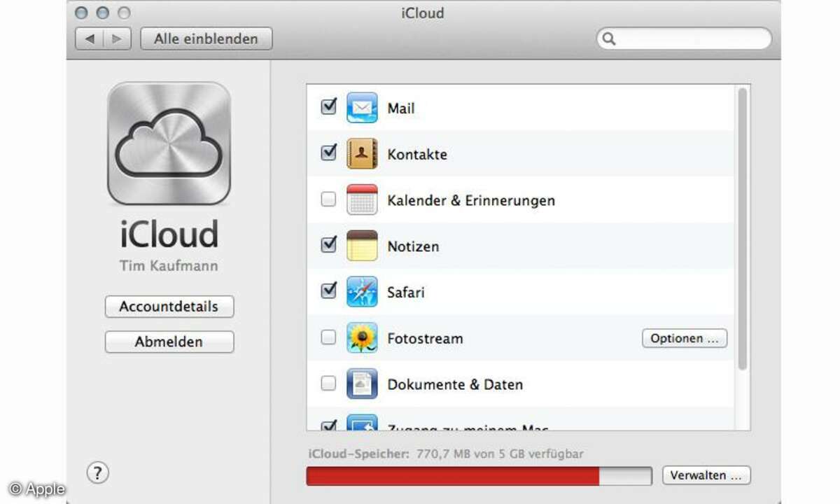Go back with the left arrow
Viewport: 840px width, 504px height.
pos(89,39)
